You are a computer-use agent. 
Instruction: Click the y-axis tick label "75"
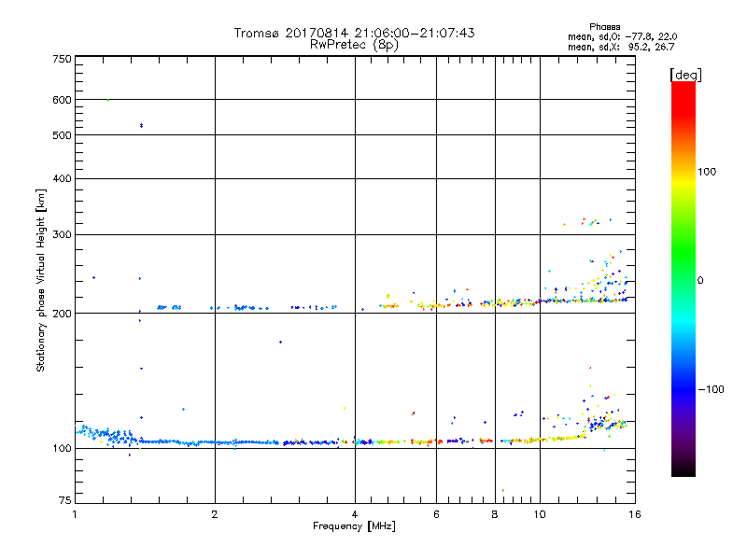(x=65, y=500)
